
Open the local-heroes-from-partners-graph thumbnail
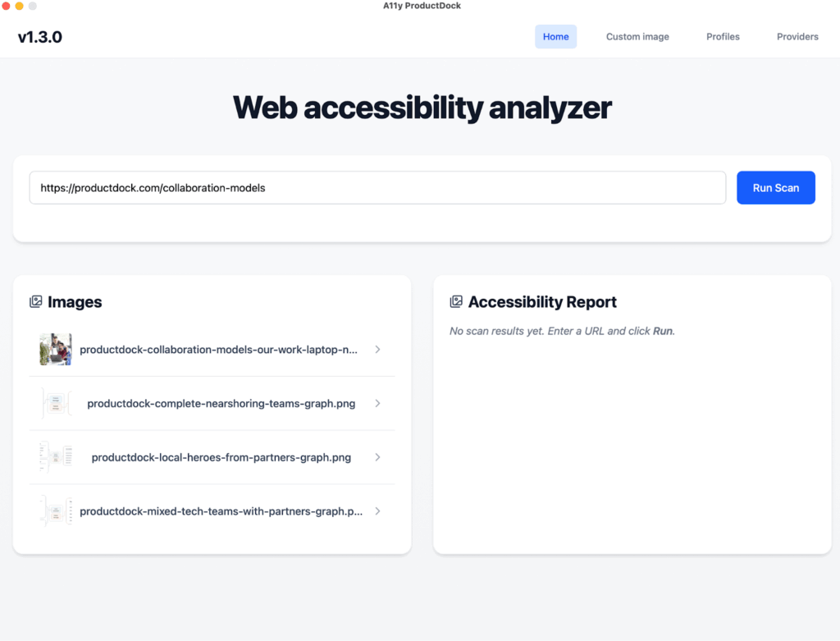click(x=55, y=457)
